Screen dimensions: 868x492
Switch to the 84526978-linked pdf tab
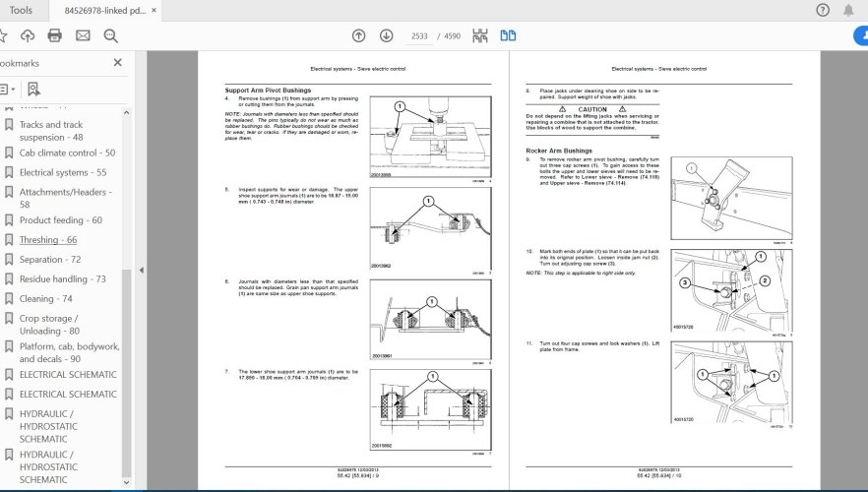point(104,11)
